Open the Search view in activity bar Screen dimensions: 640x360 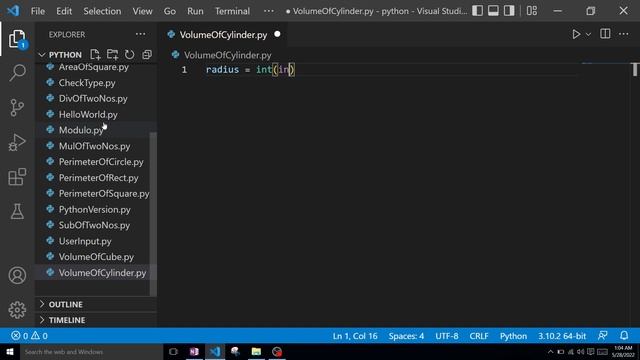click(17, 73)
